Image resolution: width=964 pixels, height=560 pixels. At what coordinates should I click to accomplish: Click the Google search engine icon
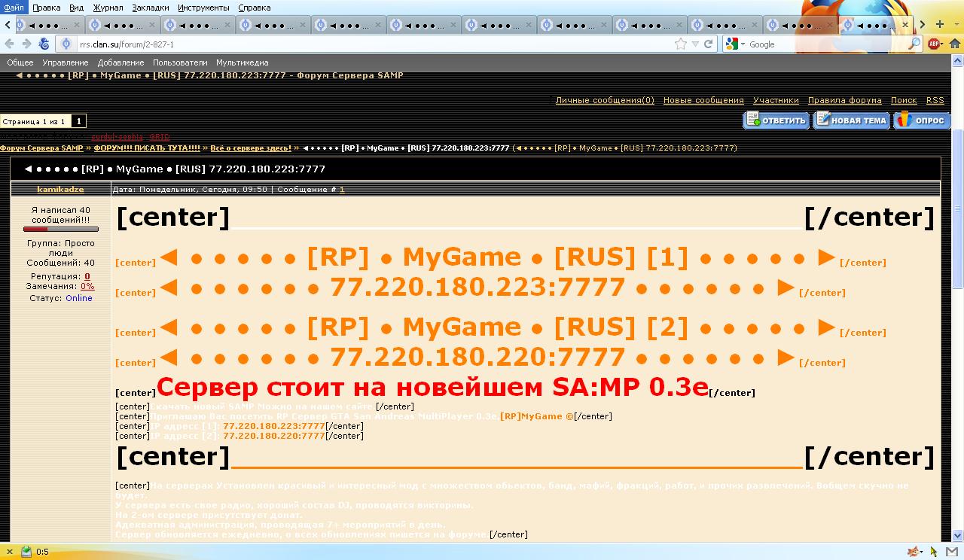coord(731,44)
